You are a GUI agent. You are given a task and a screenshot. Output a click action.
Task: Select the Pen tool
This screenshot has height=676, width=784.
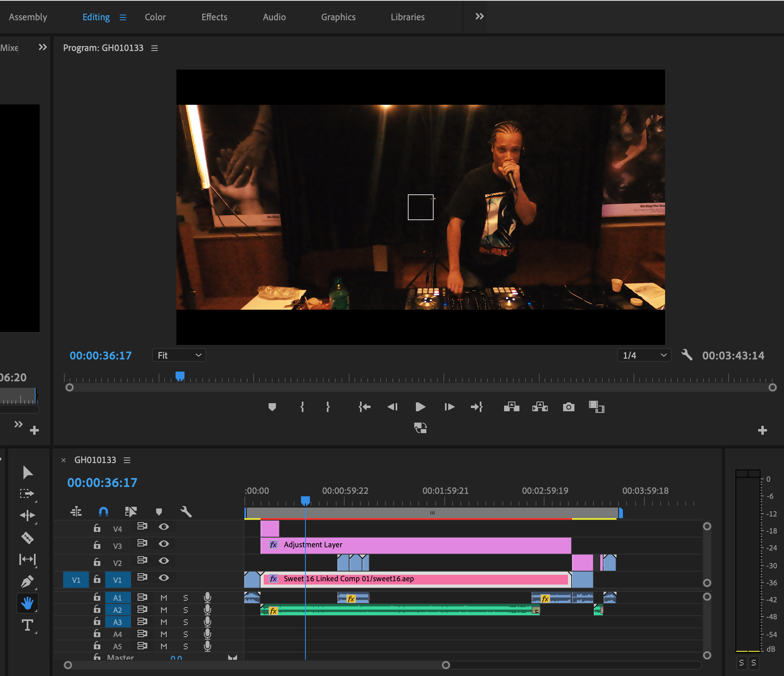[27, 582]
